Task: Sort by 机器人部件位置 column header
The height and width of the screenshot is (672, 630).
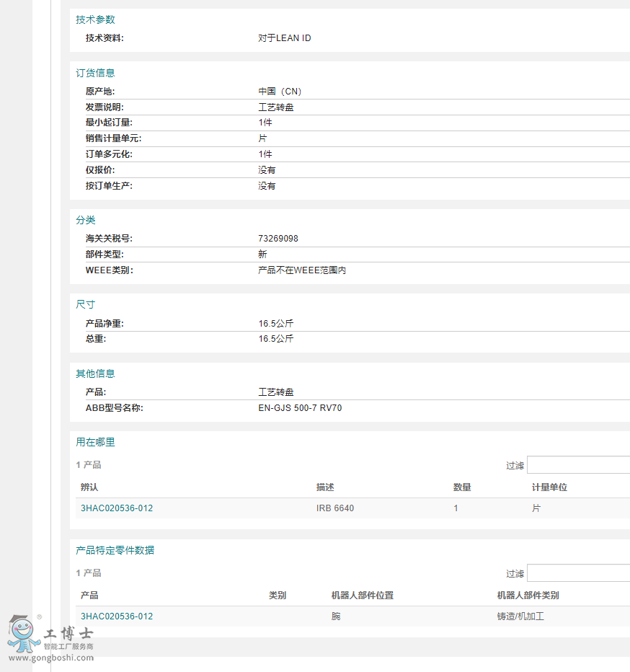Action: [363, 596]
